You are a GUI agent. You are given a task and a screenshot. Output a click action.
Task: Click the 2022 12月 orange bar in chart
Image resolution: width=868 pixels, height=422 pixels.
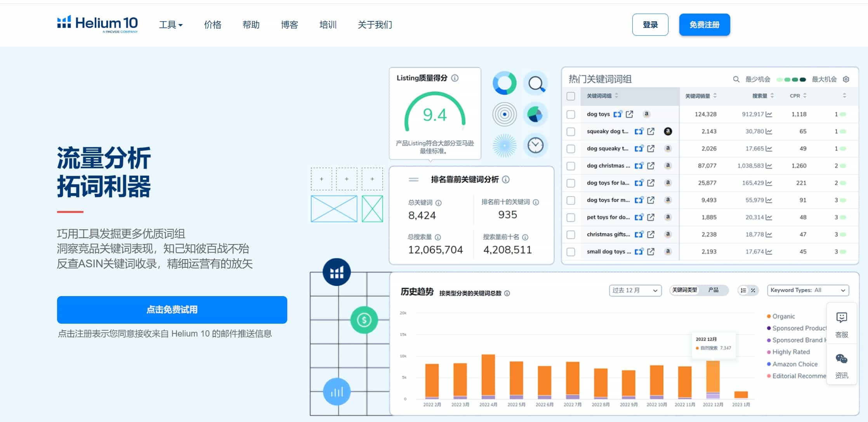[713, 376]
